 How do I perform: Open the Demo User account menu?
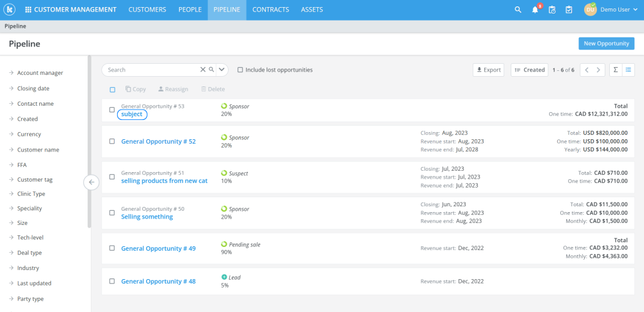tap(618, 10)
